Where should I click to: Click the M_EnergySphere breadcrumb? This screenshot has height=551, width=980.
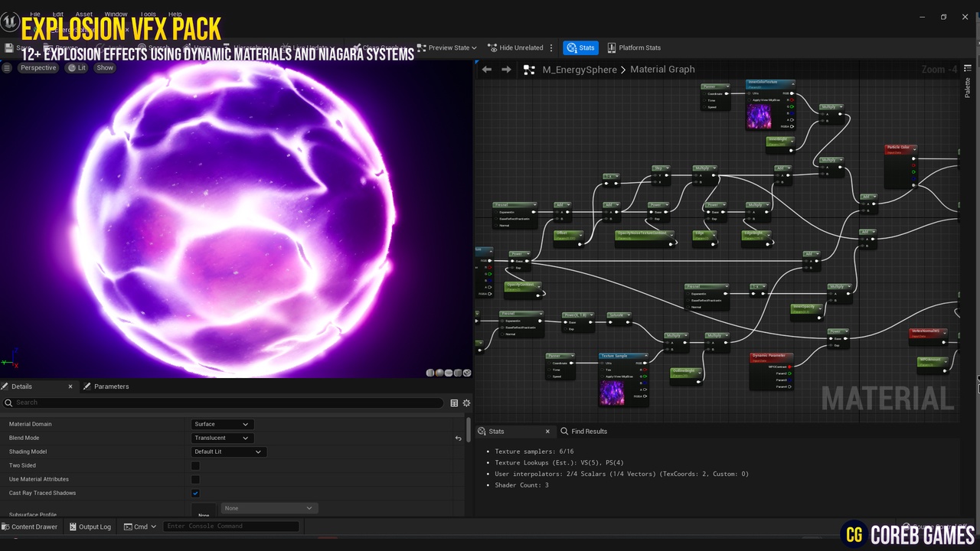(579, 70)
